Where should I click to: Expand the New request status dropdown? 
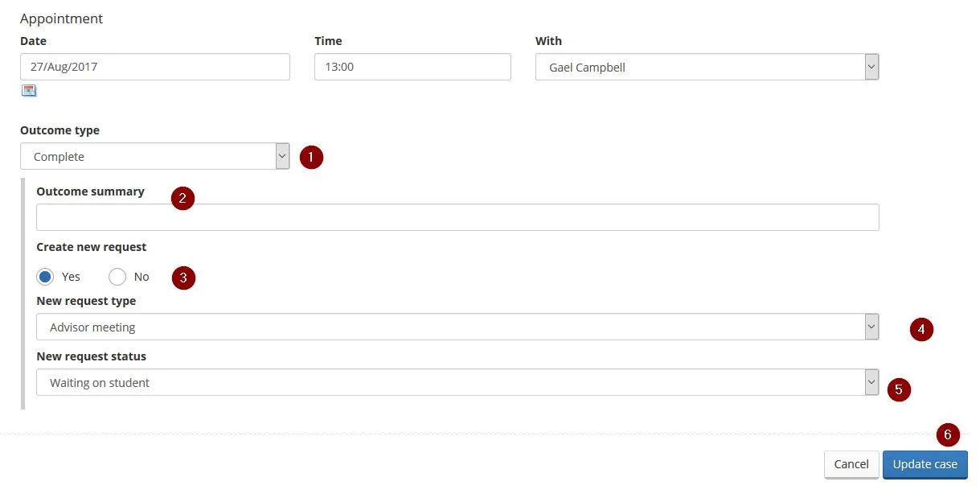click(x=457, y=383)
